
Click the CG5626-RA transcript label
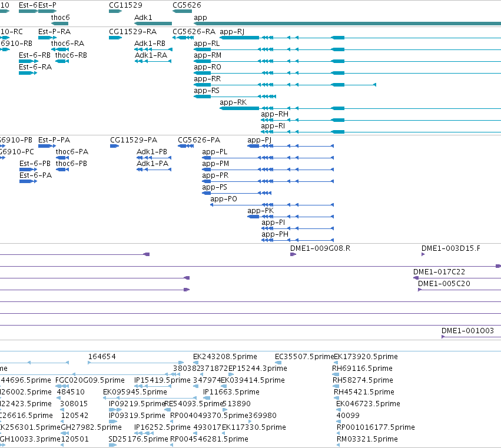coord(194,32)
